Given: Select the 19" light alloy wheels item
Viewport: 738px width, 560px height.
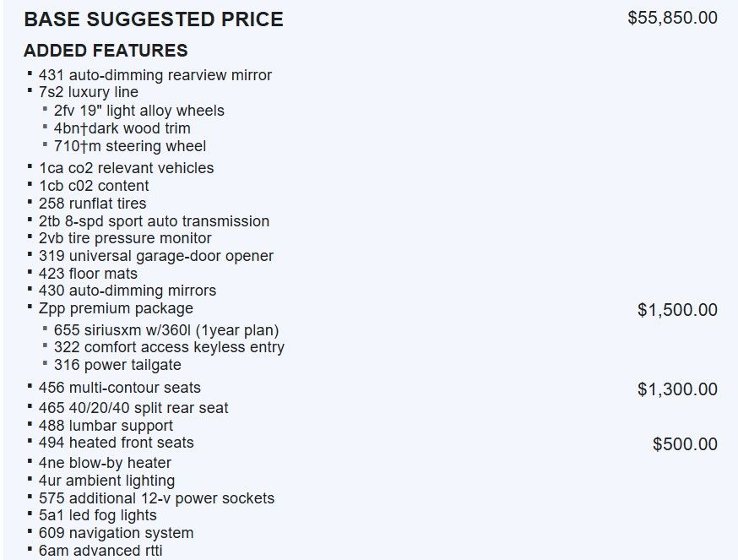Looking at the screenshot, I should 139,111.
